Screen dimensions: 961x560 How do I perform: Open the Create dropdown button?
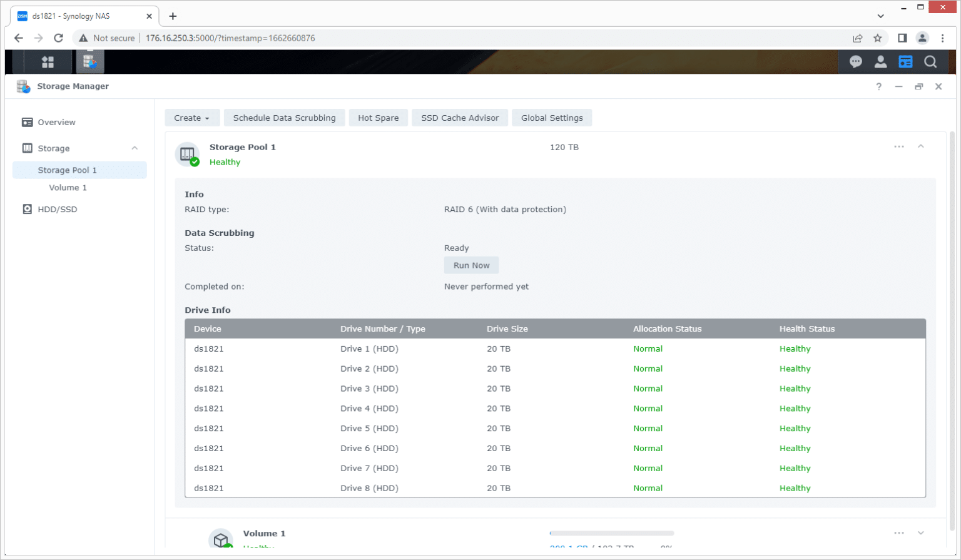(x=192, y=118)
